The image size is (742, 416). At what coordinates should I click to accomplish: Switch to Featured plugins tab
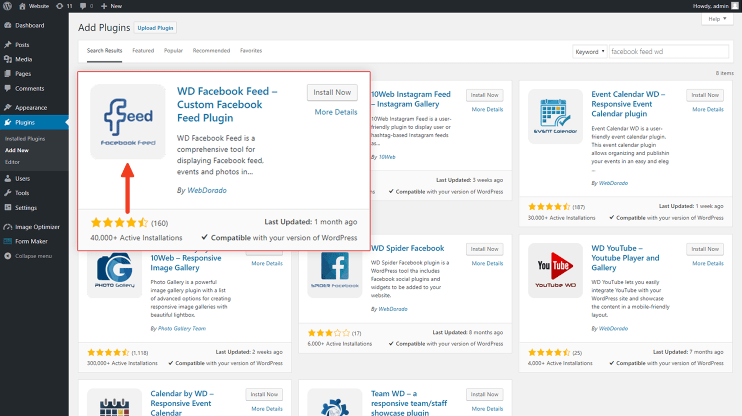click(x=143, y=51)
